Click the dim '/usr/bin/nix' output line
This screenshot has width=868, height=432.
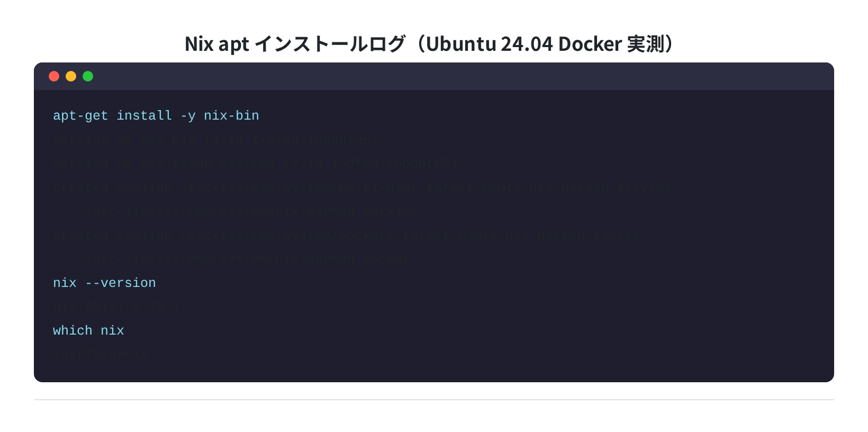[x=101, y=354]
